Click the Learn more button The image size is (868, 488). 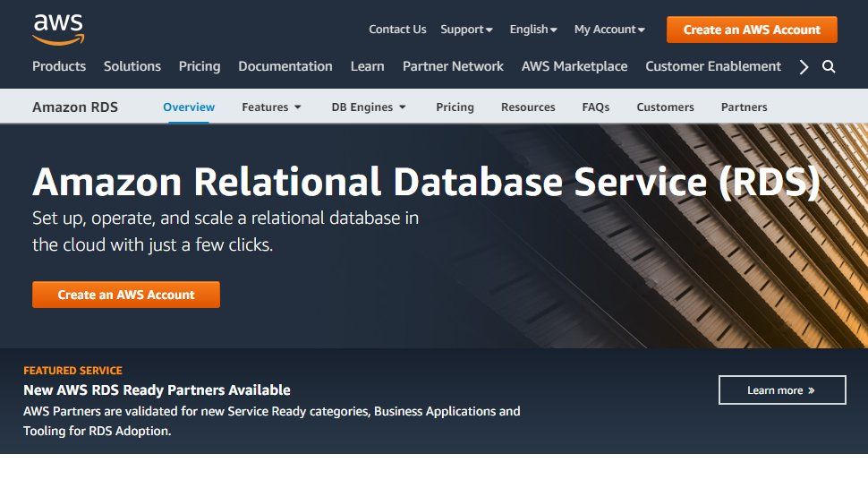tap(781, 390)
